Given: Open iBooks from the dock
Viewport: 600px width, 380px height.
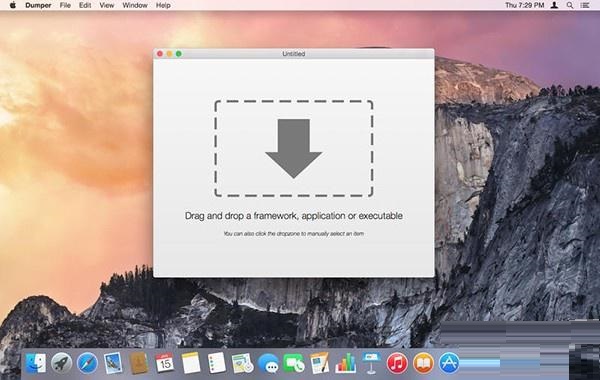Looking at the screenshot, I should tap(423, 363).
